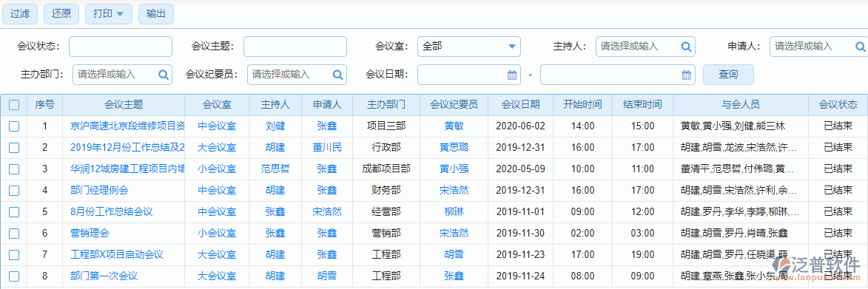Open meeting 部门经理例会 link
Screen dimensions: 868x289
point(99,191)
